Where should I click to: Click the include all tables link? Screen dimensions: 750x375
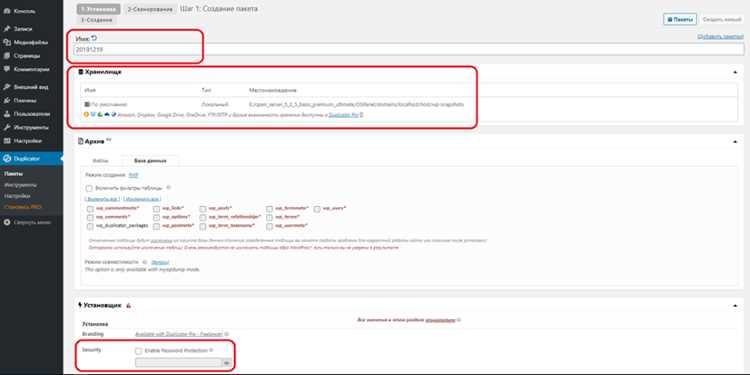[102, 199]
